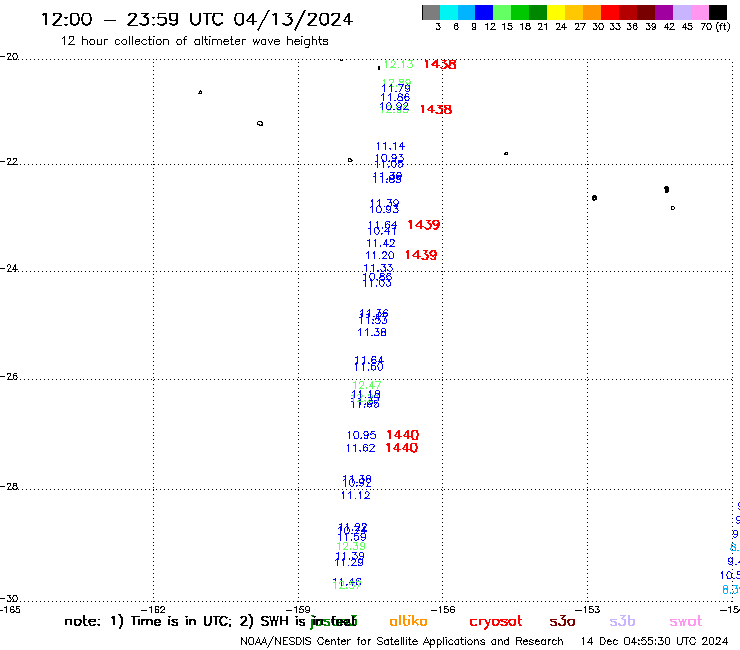Click the '45' label under the color bar
Viewport: 740px width, 650px height.
[x=687, y=27]
